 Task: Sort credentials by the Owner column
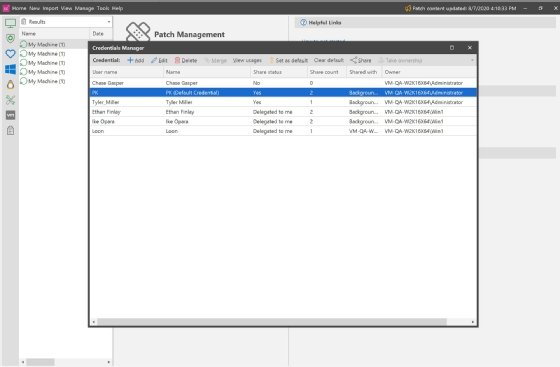(429, 72)
